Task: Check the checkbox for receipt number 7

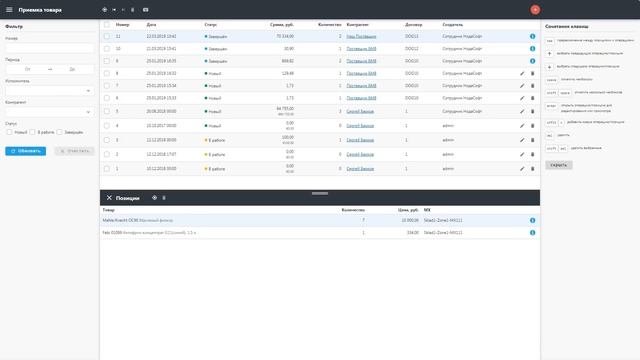Action: (107, 86)
